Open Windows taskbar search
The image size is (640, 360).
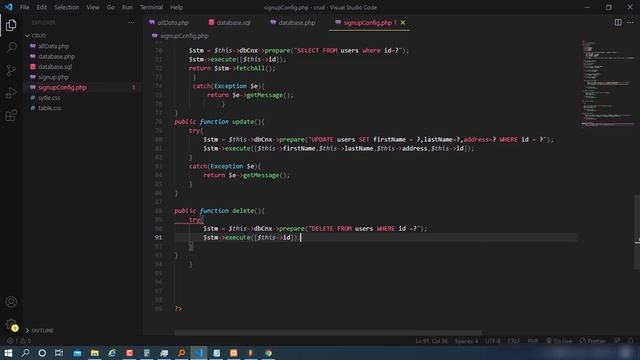click(x=25, y=353)
